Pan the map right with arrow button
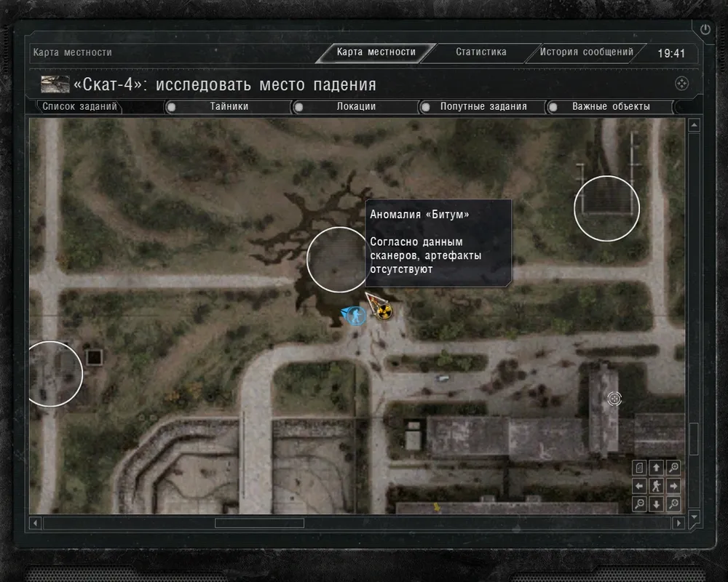728x582 pixels. (x=673, y=486)
